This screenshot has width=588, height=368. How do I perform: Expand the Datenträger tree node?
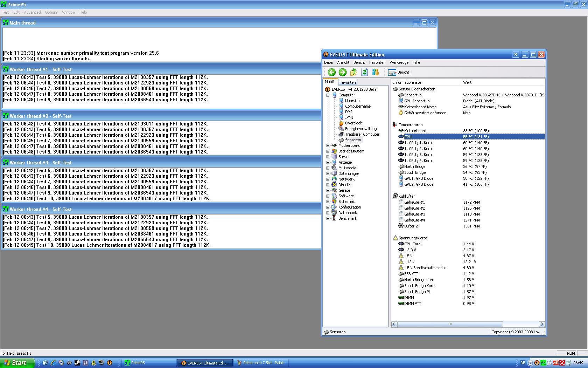328,173
